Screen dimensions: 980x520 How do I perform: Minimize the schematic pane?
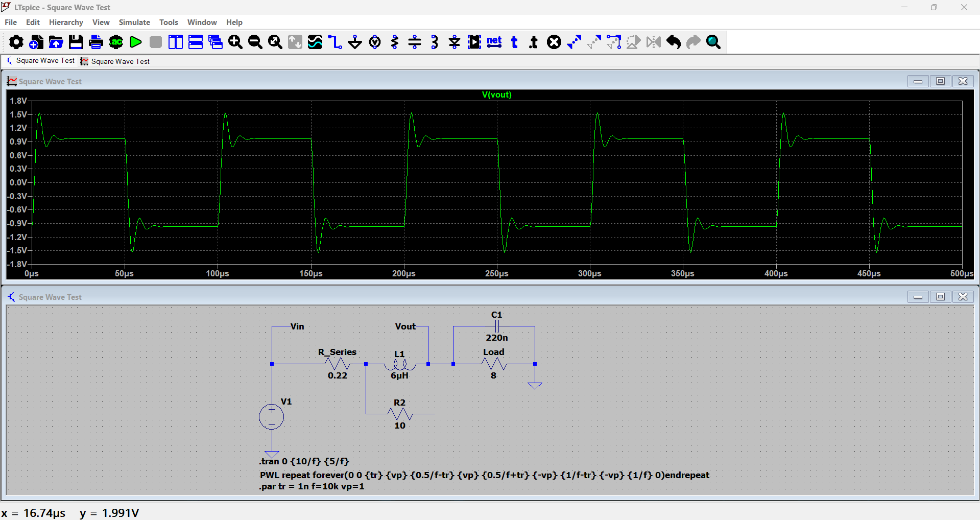(918, 297)
